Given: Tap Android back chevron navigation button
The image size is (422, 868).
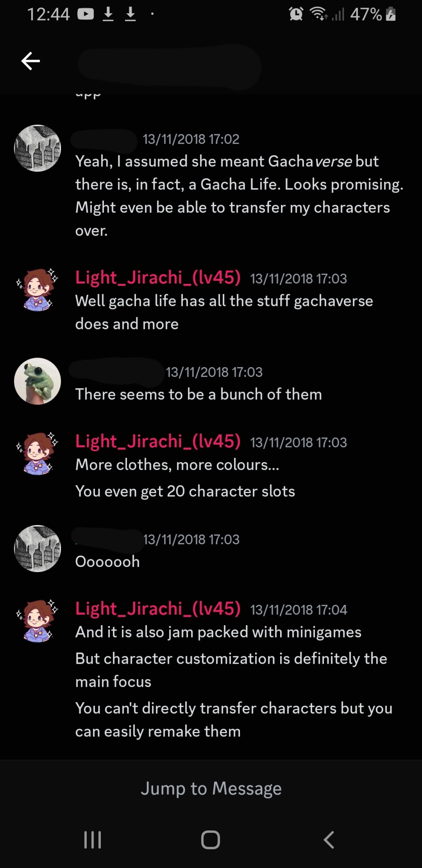Looking at the screenshot, I should click(x=329, y=840).
